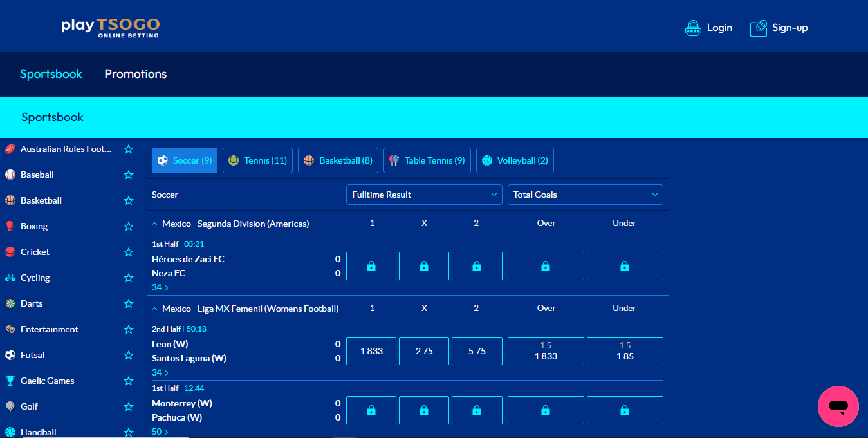This screenshot has width=868, height=438.
Task: Open the Fulltime Result dropdown
Action: tap(423, 194)
